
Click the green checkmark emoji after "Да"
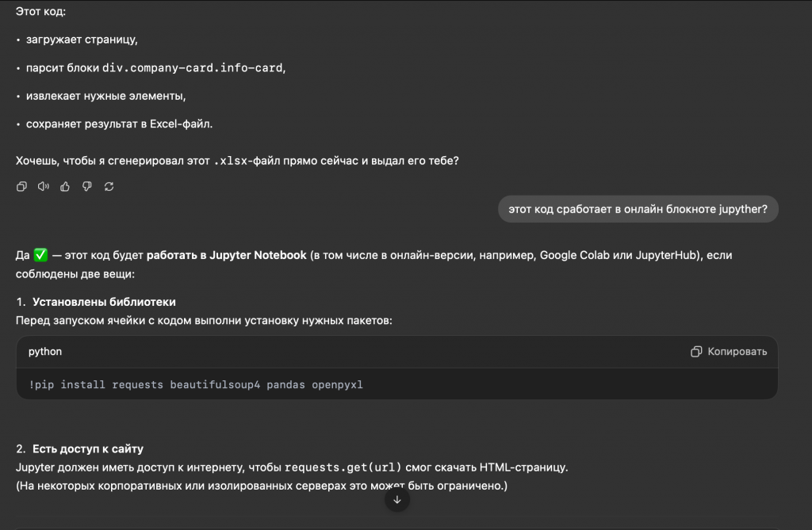pyautogui.click(x=41, y=256)
